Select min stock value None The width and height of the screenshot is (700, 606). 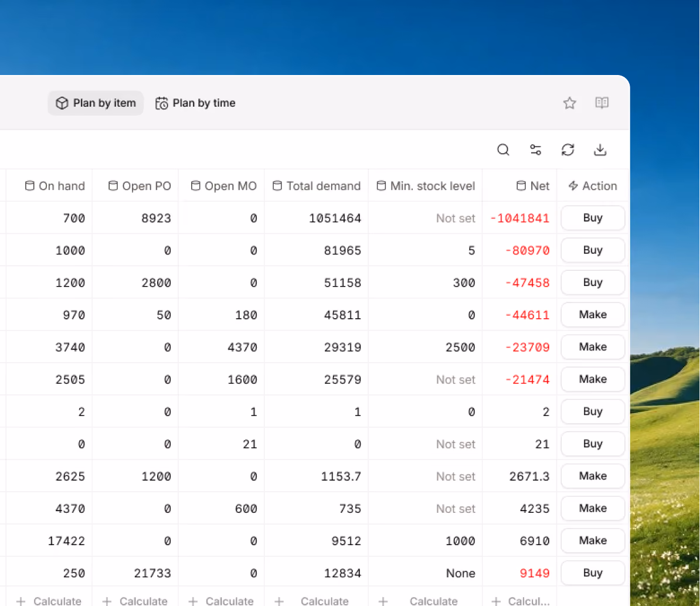pos(461,573)
